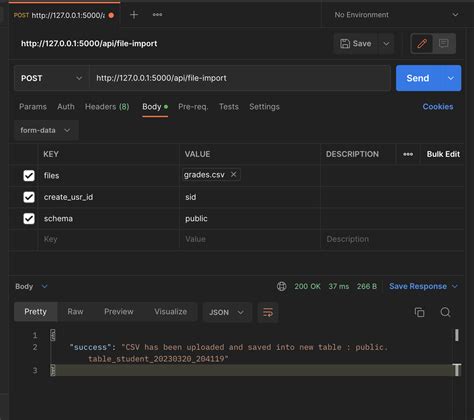474x420 pixels.
Task: Select the Visualize response view
Action: coord(170,312)
